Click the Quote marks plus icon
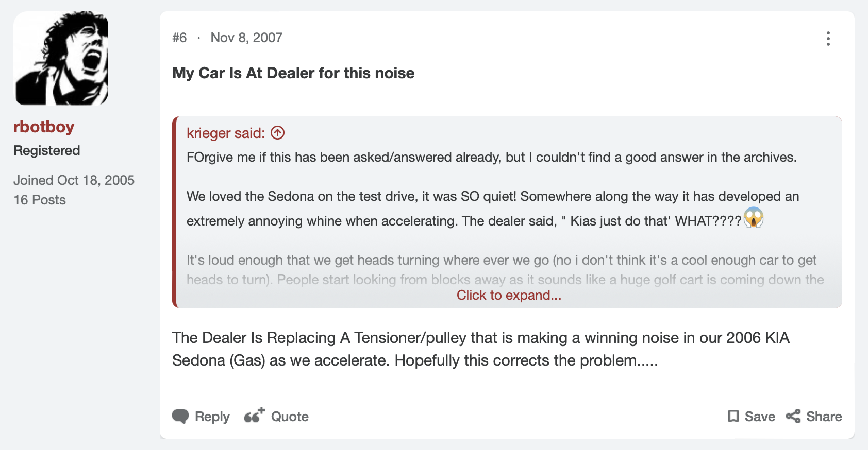 [x=254, y=415]
